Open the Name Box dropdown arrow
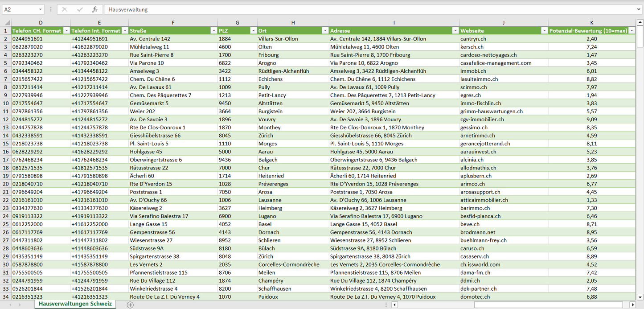This screenshot has height=309, width=644. tap(40, 9)
